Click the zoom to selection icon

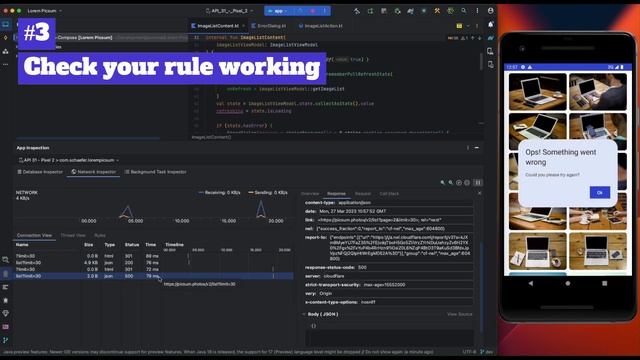[x=467, y=182]
